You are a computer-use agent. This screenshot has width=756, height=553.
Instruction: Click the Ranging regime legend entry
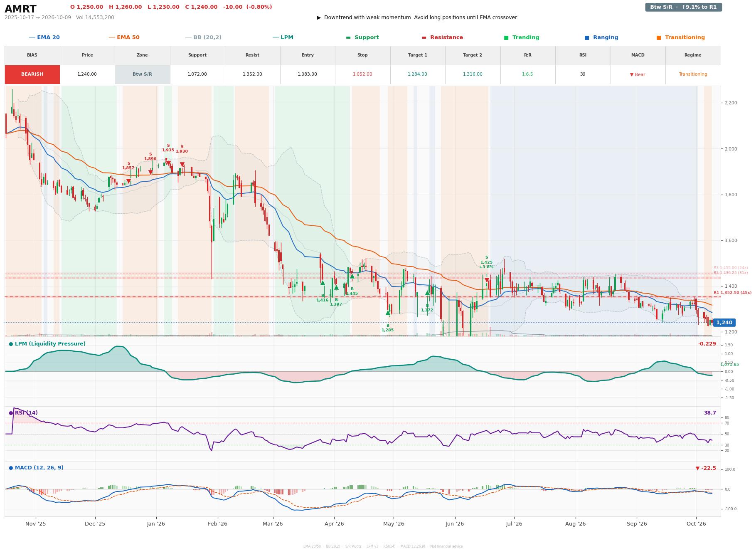601,37
